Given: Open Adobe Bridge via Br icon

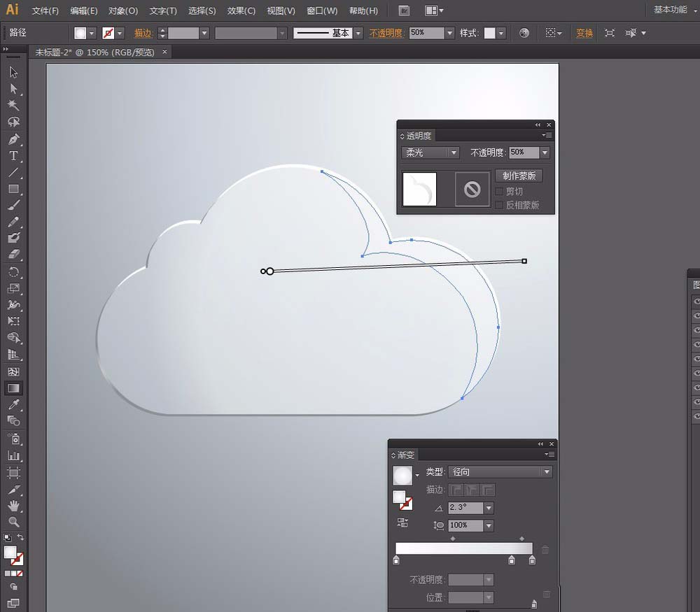Looking at the screenshot, I should [x=404, y=10].
